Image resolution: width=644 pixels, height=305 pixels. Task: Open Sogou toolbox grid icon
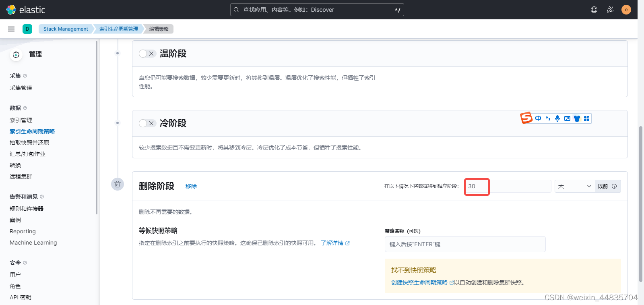[x=586, y=118]
